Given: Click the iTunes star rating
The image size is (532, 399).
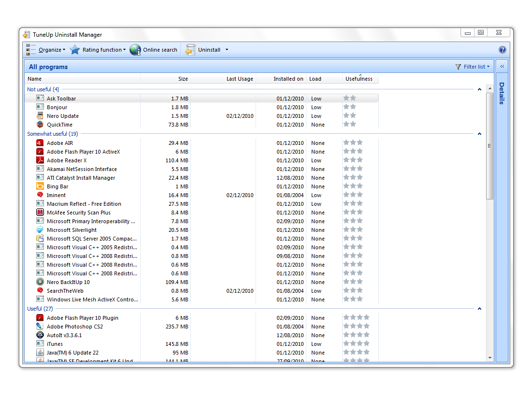Looking at the screenshot, I should (356, 343).
